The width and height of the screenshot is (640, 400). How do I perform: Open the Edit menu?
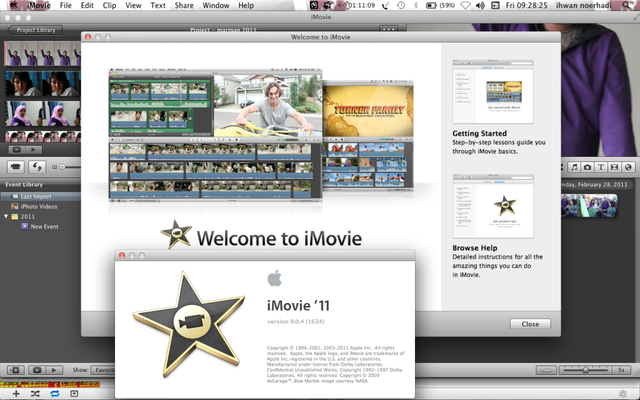click(x=87, y=5)
